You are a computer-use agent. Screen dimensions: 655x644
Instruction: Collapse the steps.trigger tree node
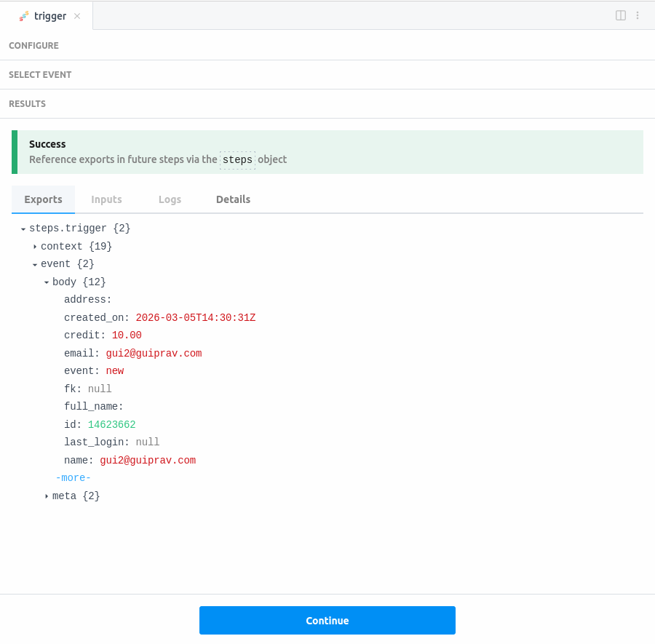tap(23, 229)
